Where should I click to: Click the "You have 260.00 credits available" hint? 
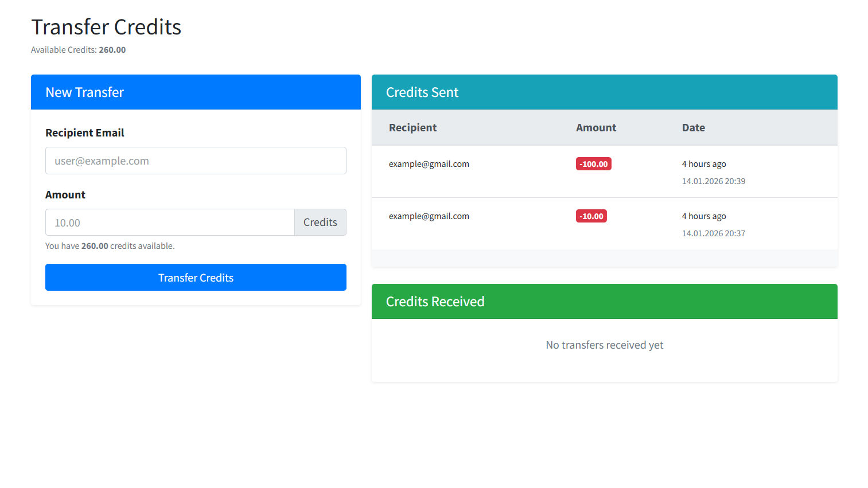[110, 246]
